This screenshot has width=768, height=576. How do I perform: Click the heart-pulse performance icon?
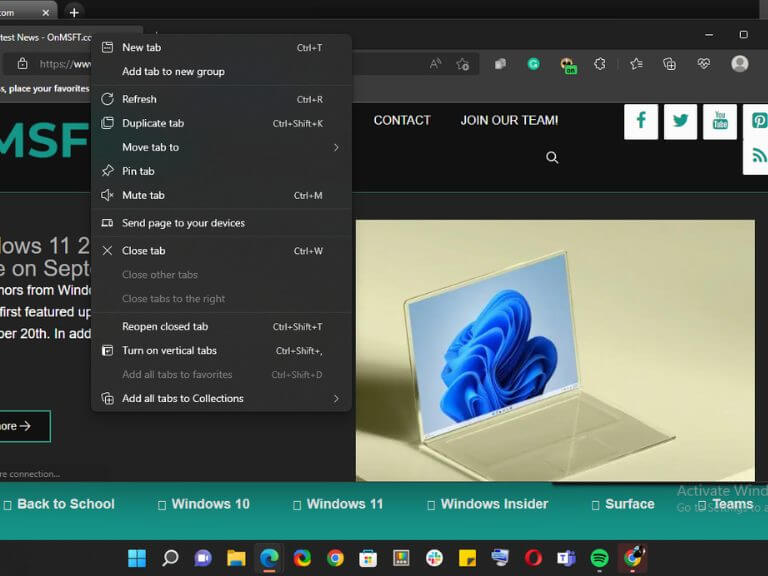[704, 64]
